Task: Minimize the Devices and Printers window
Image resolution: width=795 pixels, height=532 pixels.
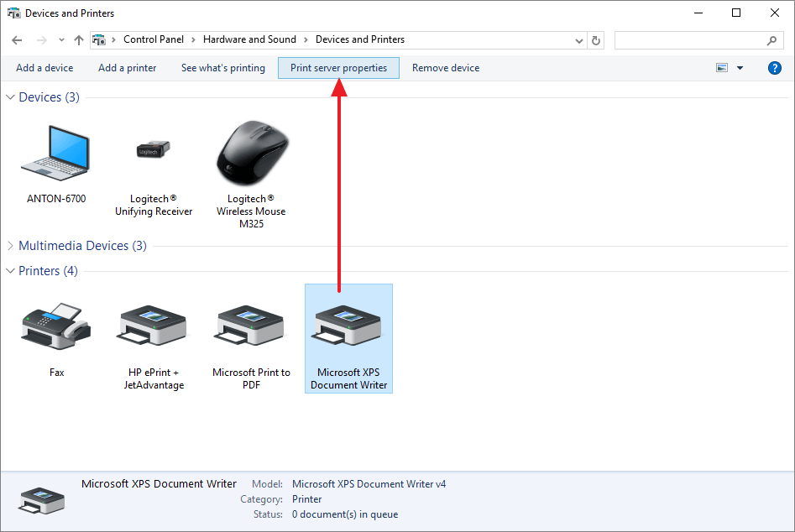Action: 698,13
